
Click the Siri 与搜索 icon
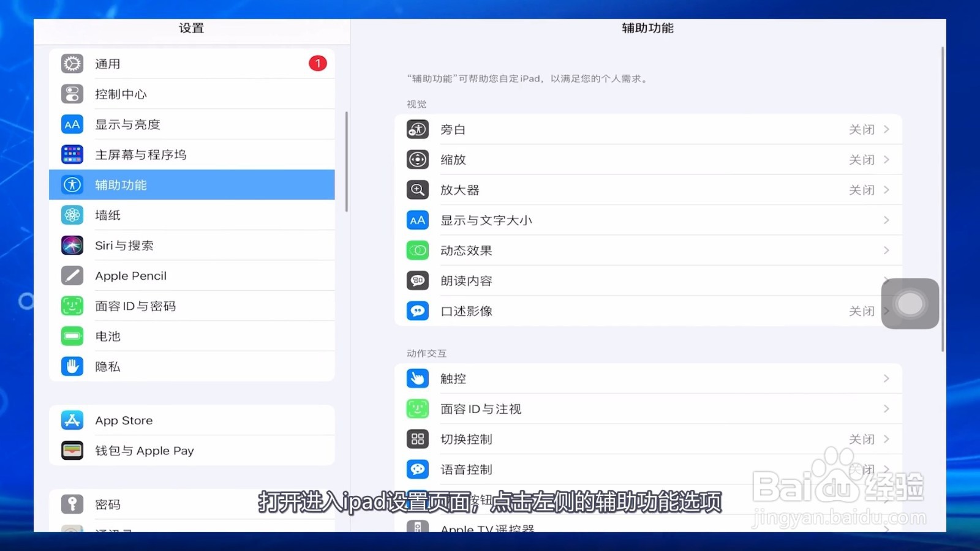72,245
